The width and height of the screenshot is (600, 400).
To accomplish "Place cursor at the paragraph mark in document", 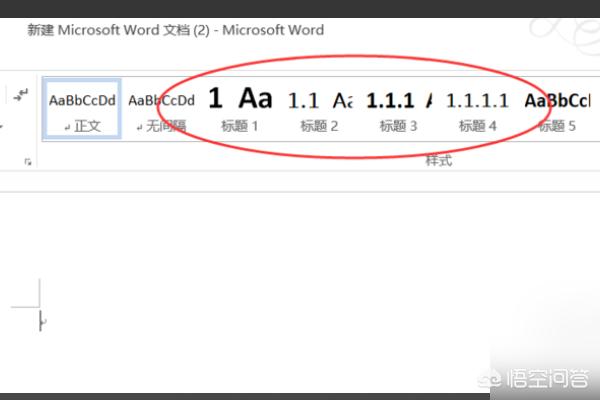I will coord(41,321).
